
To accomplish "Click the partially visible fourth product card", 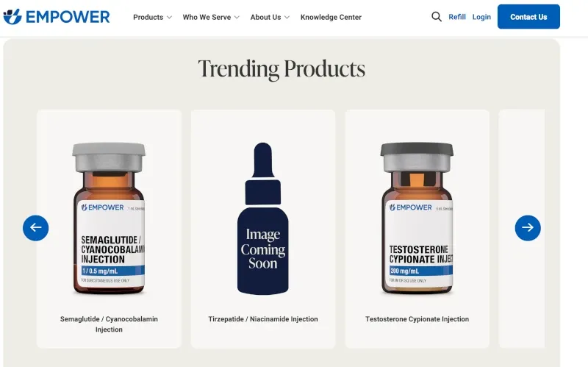I will tap(522, 229).
